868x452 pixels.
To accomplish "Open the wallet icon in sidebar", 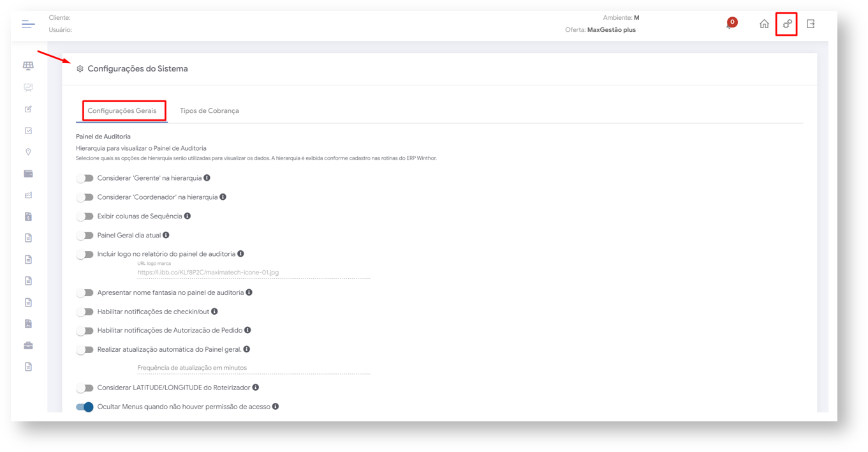I will [x=28, y=174].
